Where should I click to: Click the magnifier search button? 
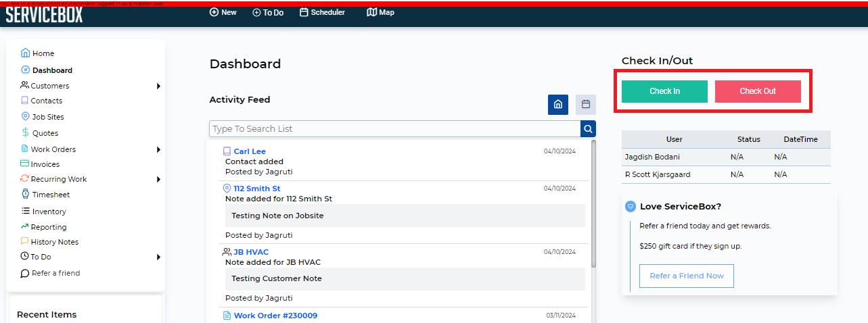[x=588, y=128]
